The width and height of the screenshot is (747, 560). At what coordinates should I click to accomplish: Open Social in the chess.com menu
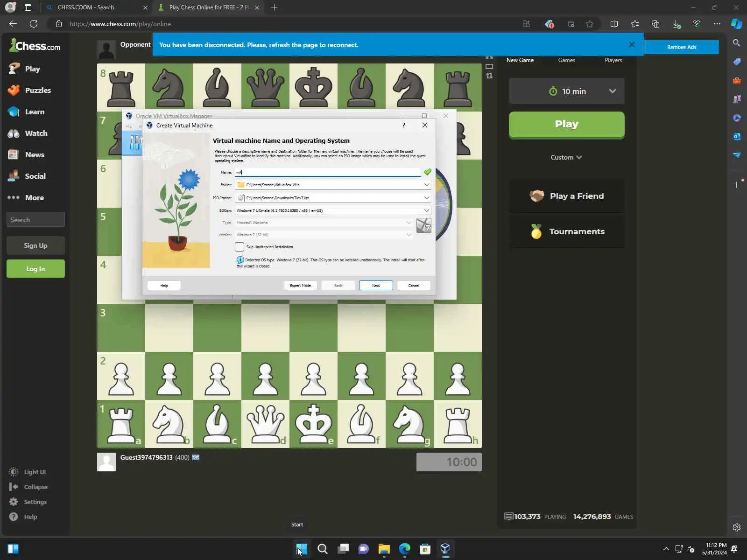pyautogui.click(x=27, y=176)
